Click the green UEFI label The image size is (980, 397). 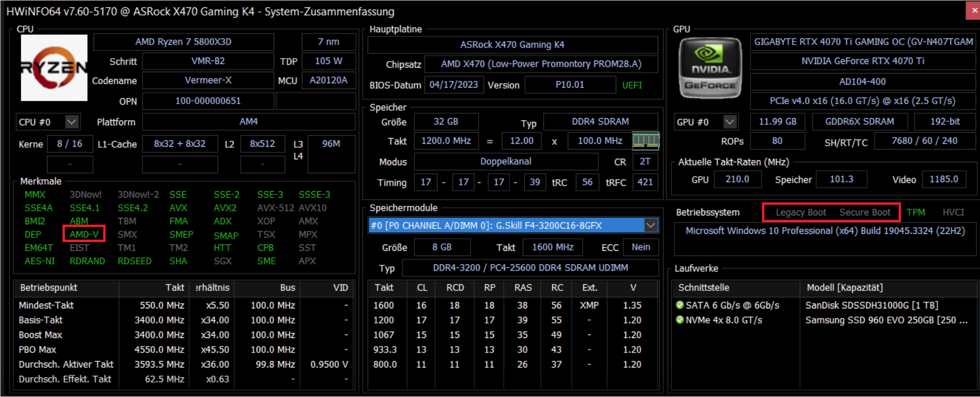coord(632,85)
